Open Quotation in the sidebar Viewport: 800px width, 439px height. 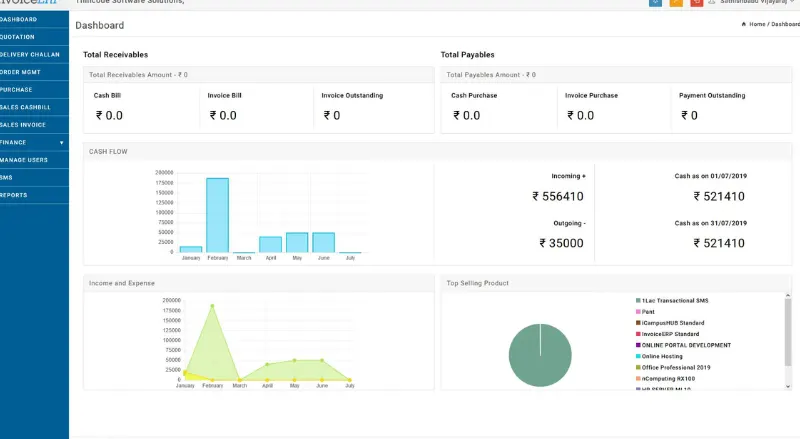pyautogui.click(x=34, y=37)
